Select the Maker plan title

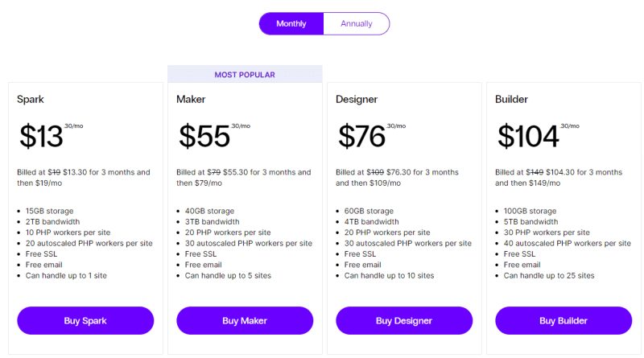point(191,99)
